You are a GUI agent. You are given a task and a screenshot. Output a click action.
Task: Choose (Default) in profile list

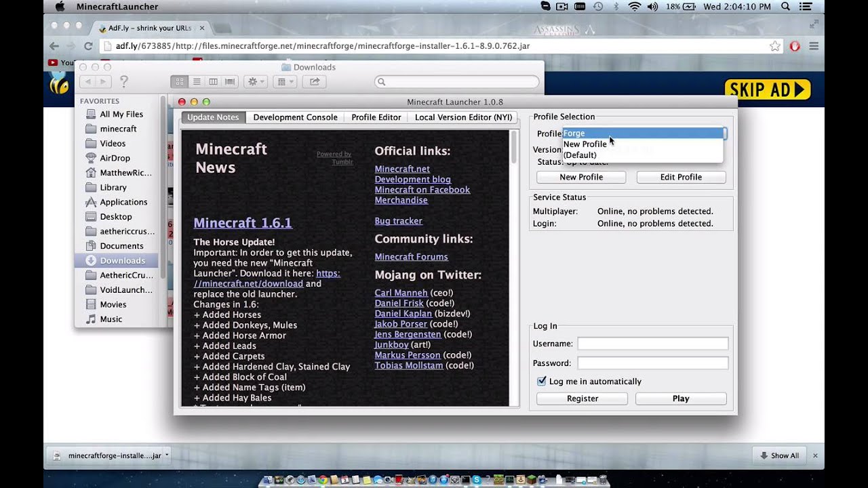coord(643,155)
